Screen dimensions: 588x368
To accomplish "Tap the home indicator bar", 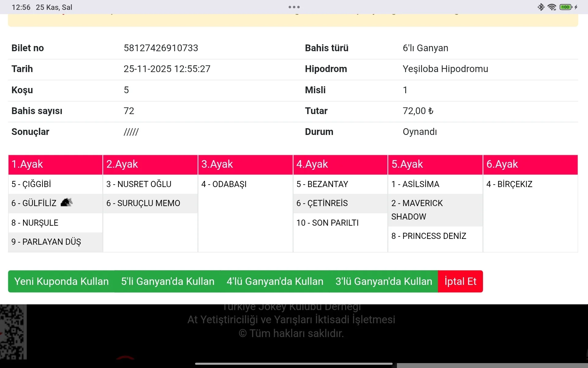I will (294, 364).
